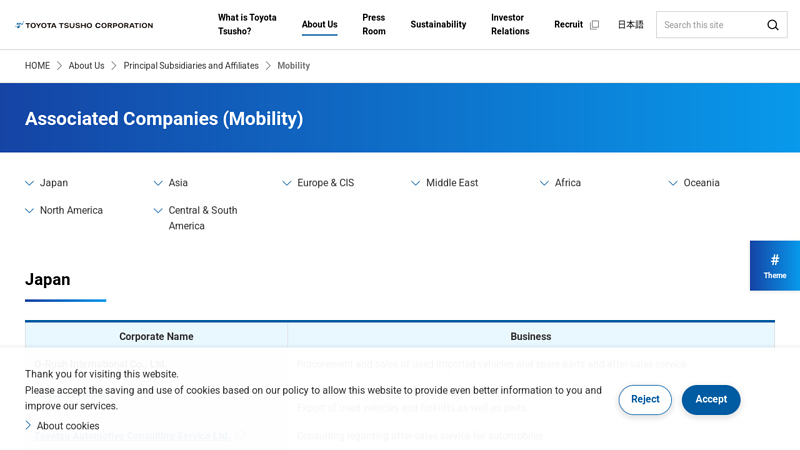Reject cookies on the banner

[645, 399]
